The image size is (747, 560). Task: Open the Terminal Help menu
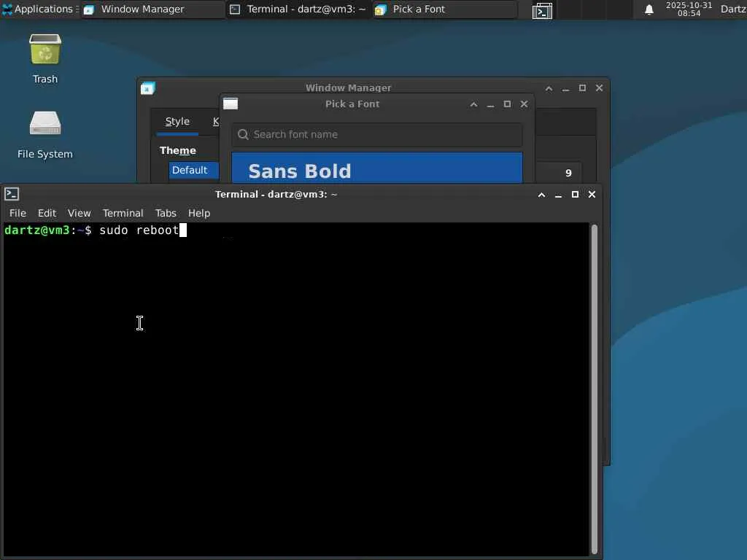[199, 213]
